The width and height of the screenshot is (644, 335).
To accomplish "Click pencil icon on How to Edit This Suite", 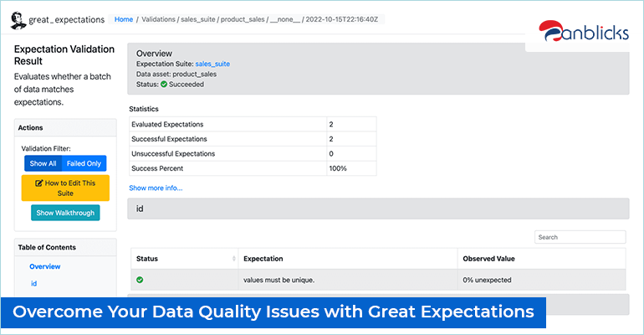I will tap(38, 183).
